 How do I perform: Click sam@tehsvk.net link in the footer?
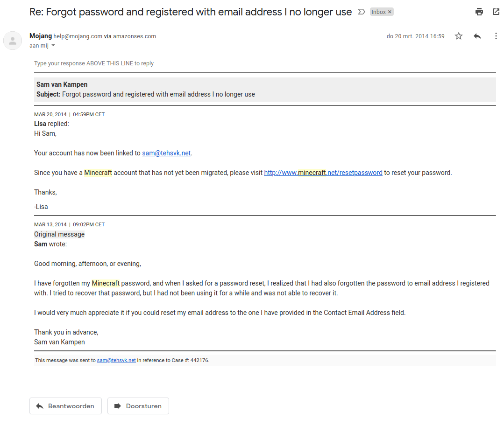coord(116,360)
